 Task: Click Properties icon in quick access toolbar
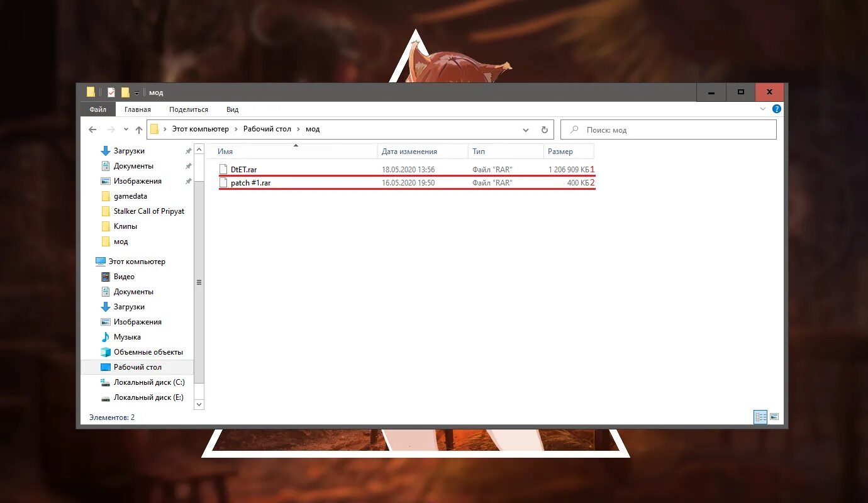(x=111, y=92)
